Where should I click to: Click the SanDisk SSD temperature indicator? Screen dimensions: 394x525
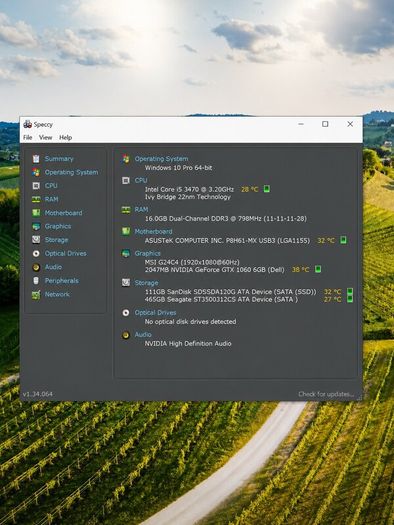click(349, 291)
